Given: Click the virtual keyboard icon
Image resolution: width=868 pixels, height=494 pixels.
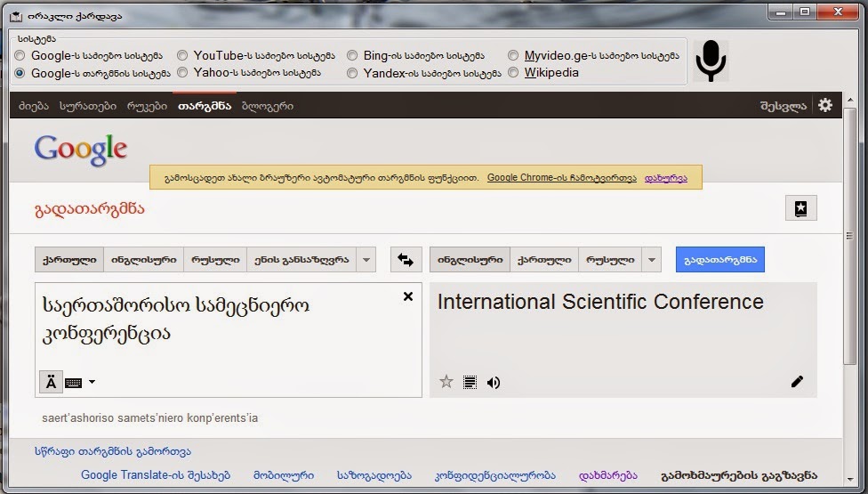Looking at the screenshot, I should coord(73,383).
